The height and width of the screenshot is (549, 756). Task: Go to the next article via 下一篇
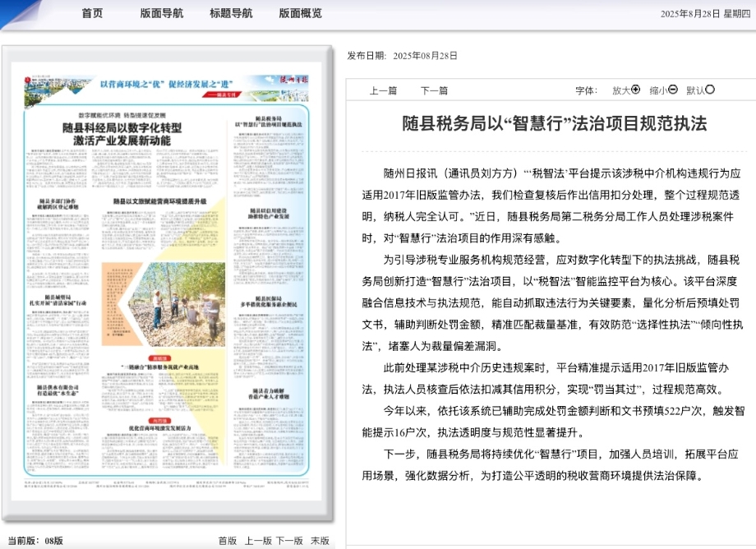click(x=434, y=90)
